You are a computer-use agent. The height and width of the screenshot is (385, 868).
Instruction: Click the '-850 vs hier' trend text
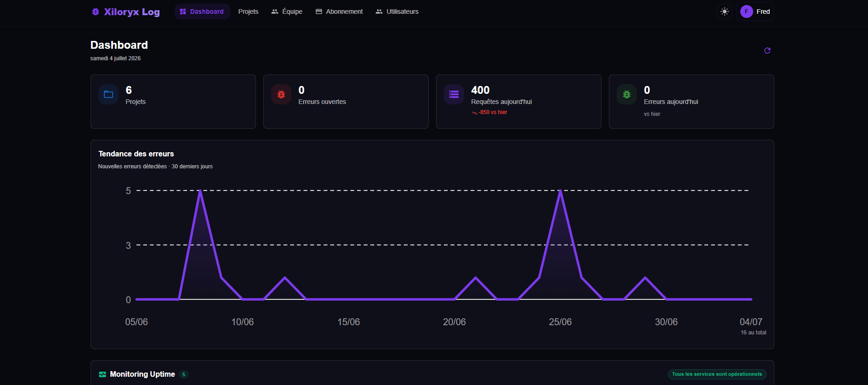click(493, 112)
